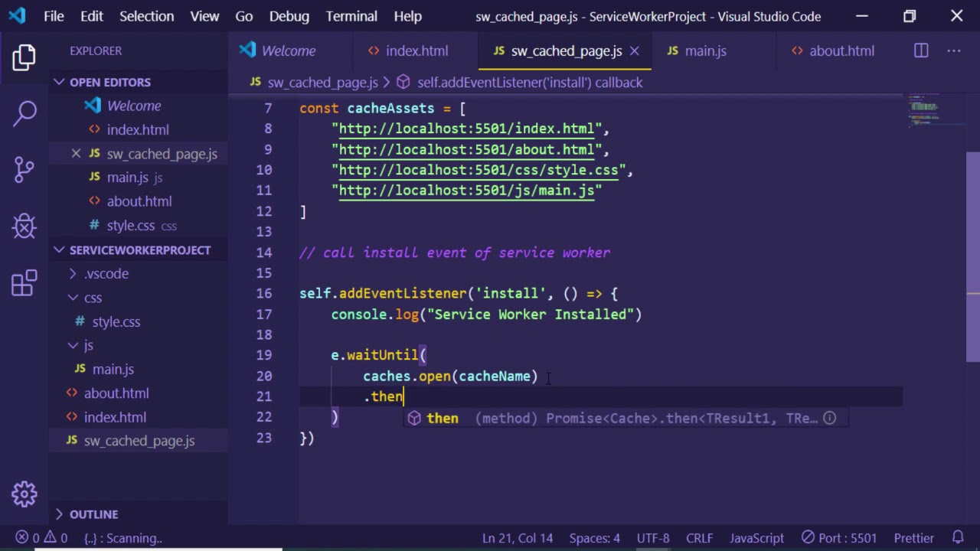Open the Extensions view icon
Screen dimensions: 980x551
pos(24,282)
